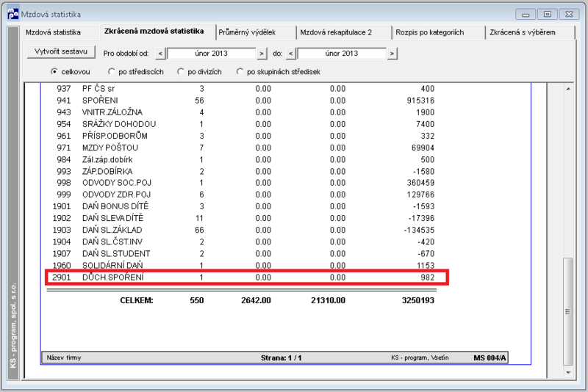Click row 937 PF ČS sr
The width and height of the screenshot is (588, 392).
pos(245,89)
